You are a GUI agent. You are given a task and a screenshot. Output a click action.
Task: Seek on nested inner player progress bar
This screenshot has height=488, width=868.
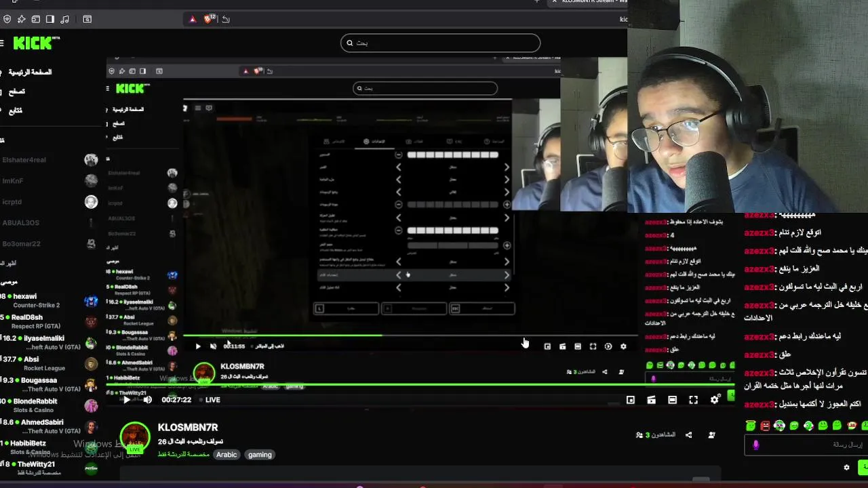coord(410,335)
